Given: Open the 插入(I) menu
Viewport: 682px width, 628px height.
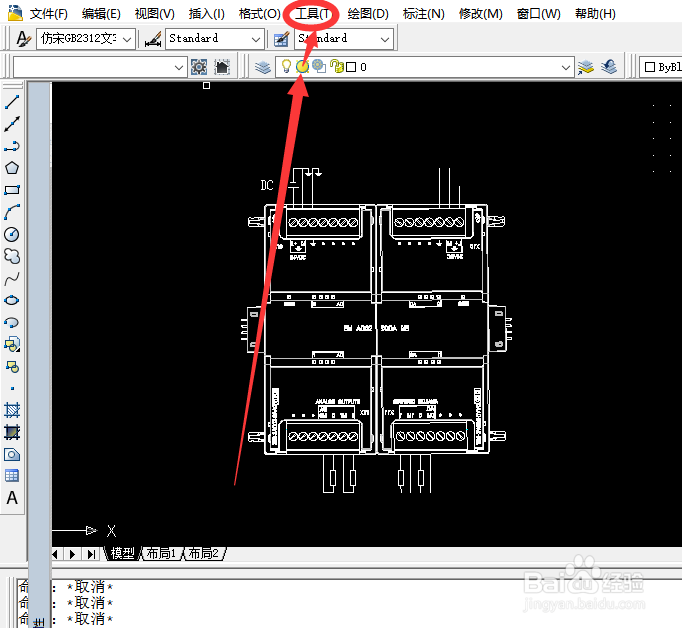Looking at the screenshot, I should point(207,14).
